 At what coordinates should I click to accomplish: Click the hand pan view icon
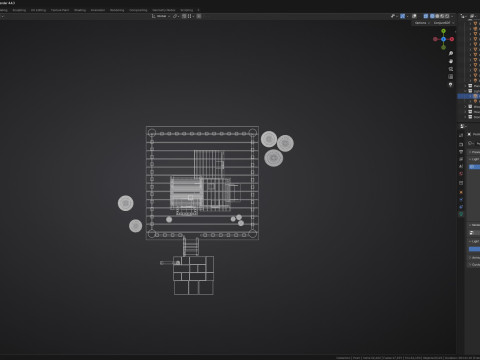[451, 61]
